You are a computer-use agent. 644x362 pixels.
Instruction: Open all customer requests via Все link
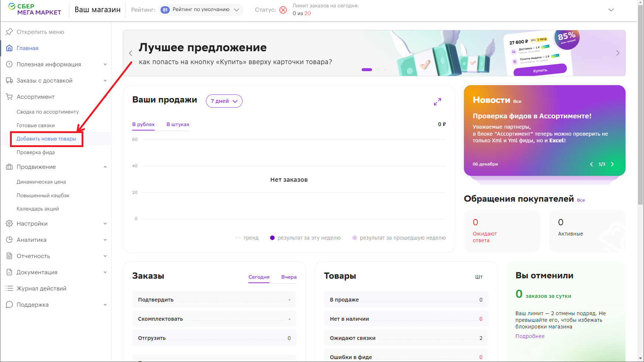[581, 200]
